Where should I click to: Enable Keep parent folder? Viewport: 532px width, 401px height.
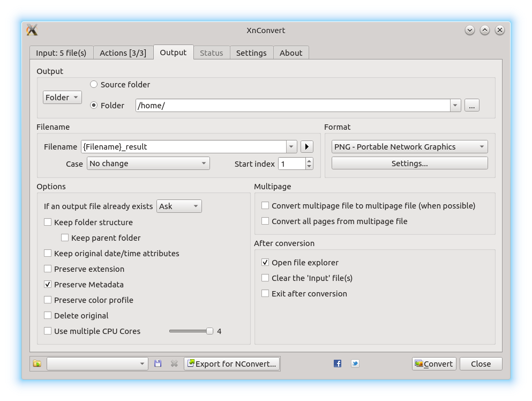(x=65, y=237)
